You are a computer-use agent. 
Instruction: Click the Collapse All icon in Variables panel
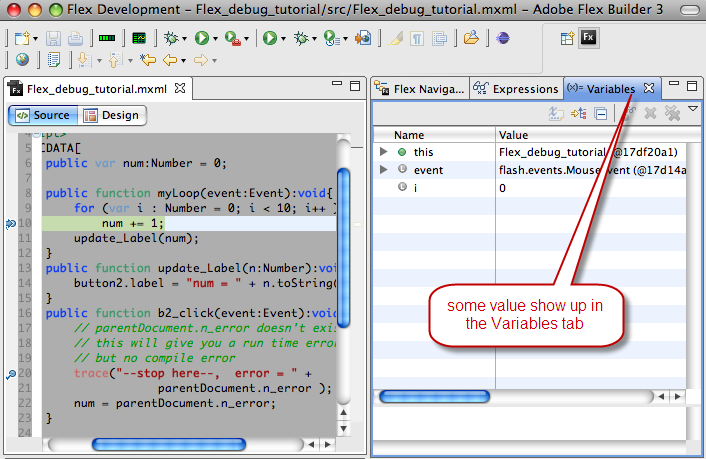pos(601,113)
